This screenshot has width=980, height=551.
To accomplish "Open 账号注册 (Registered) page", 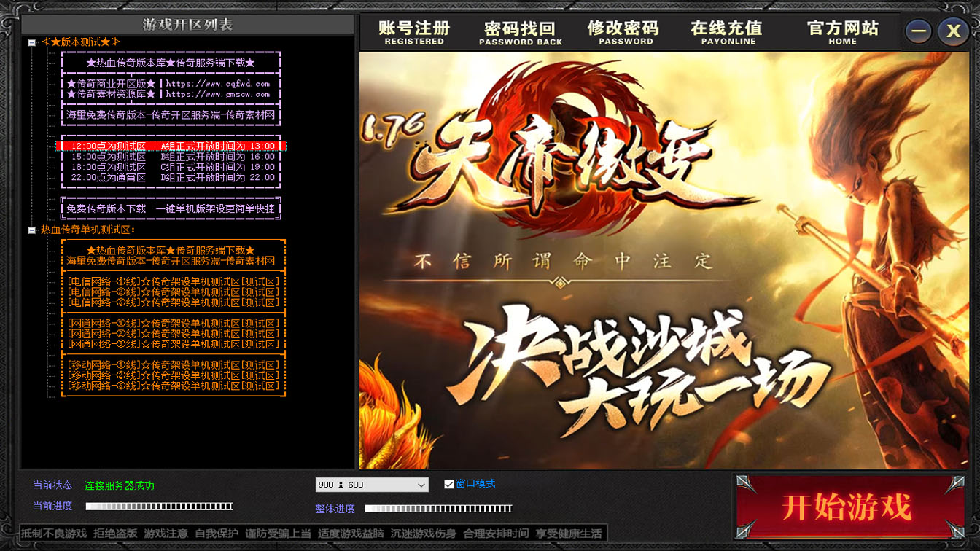I will 414,33.
